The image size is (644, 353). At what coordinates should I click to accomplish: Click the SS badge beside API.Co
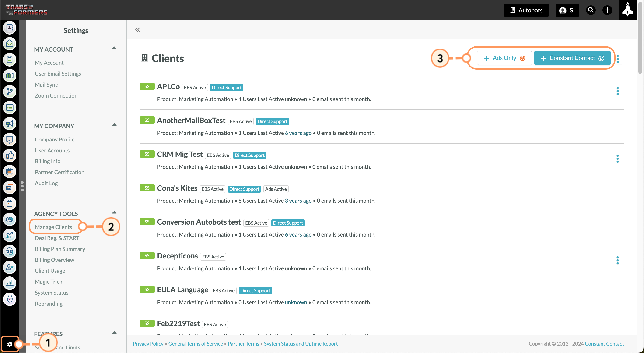[x=147, y=86]
